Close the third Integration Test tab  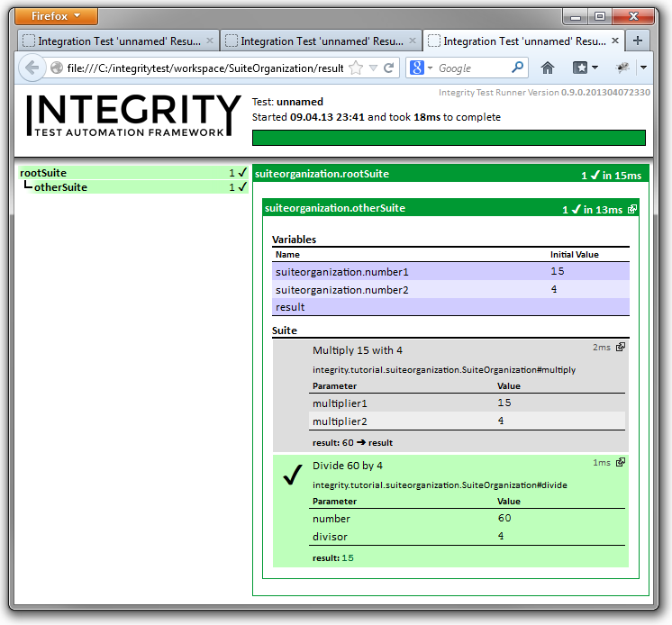[x=615, y=41]
